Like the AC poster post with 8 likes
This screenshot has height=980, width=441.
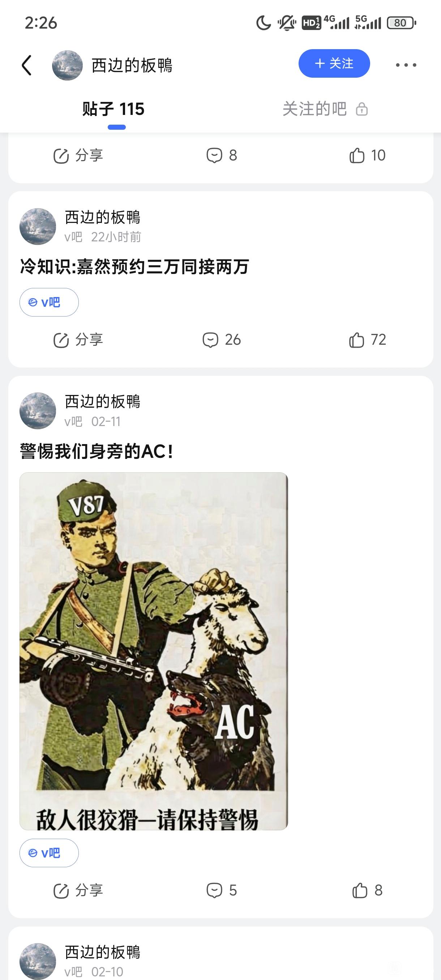367,890
